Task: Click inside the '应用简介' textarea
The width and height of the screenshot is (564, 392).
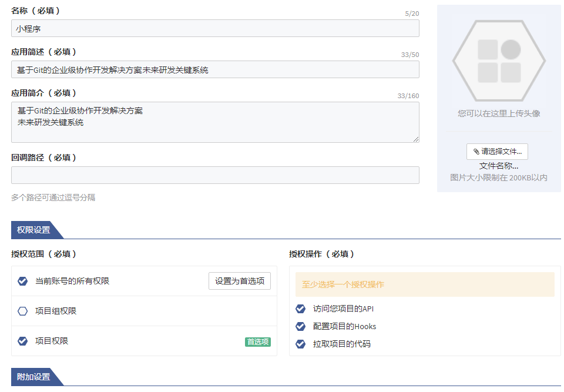Action: [215, 122]
